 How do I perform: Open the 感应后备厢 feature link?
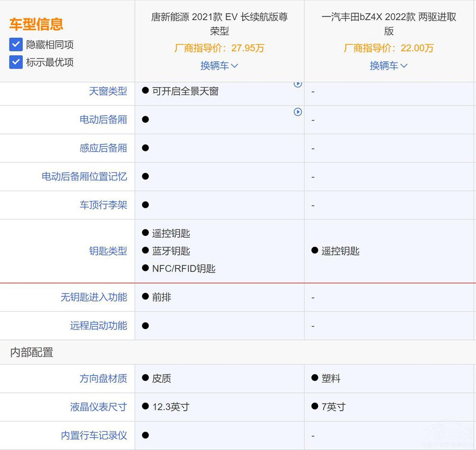pos(103,148)
